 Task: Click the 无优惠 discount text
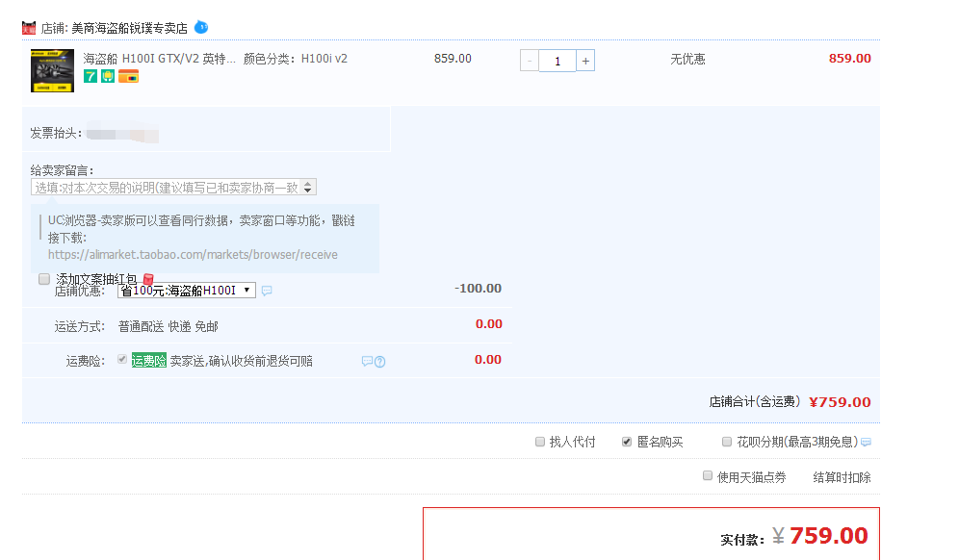tap(687, 59)
